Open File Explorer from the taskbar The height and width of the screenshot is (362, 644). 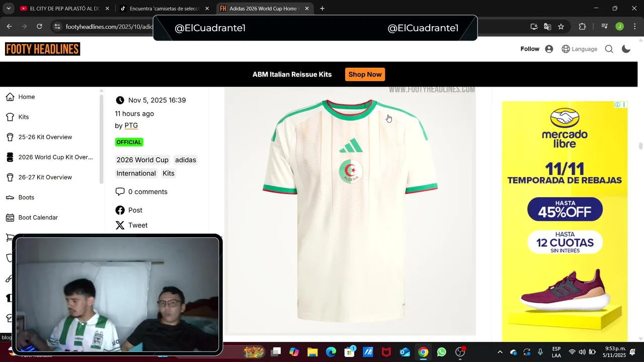pos(312,352)
